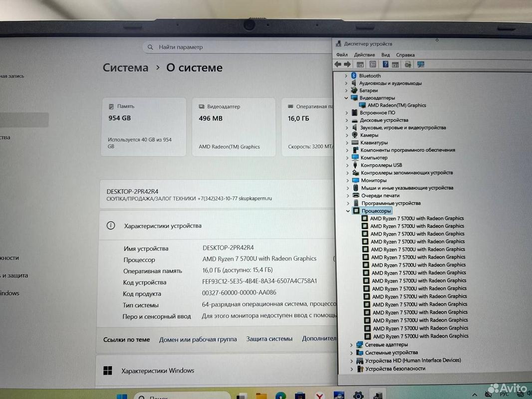Launch Yandex browser from the taskbar
Viewport: 532px width, 399px height.
click(x=318, y=395)
